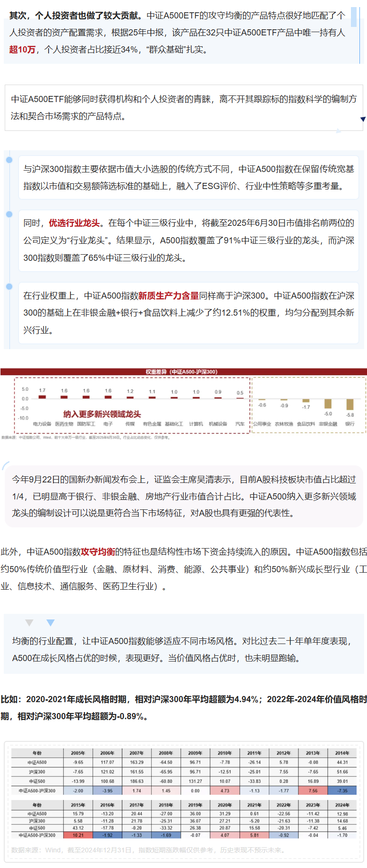Screen dimensions: 367x868
Task: Click the boxed paragraph starting "中证A500ETF能够同时获得"
Action: [x=184, y=108]
